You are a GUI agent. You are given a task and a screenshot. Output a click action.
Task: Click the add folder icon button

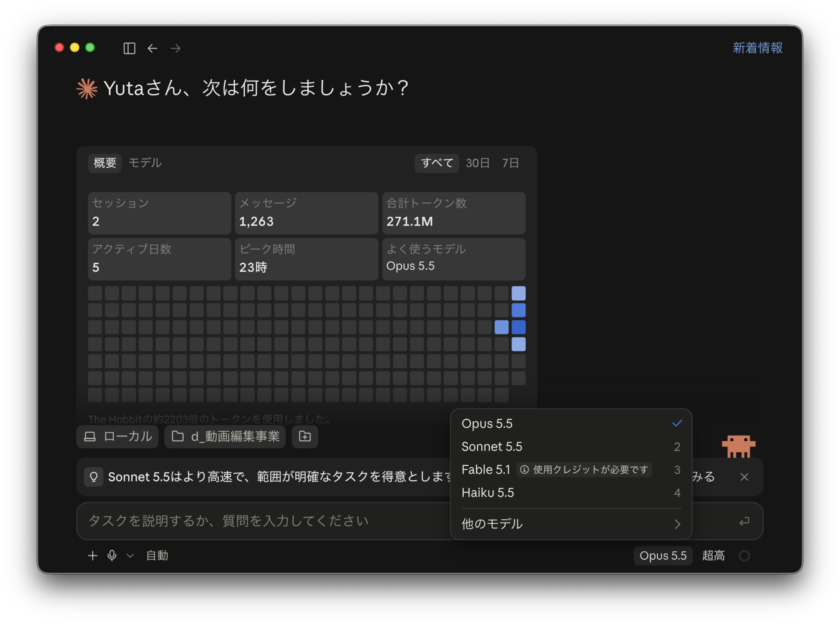click(305, 436)
